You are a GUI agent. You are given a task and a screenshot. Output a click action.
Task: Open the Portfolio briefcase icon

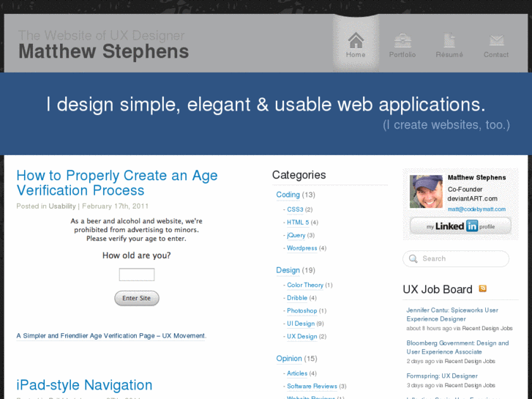pos(402,41)
